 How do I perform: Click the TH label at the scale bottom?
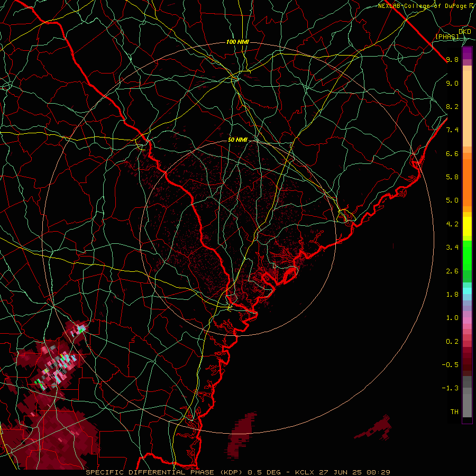[x=454, y=412]
